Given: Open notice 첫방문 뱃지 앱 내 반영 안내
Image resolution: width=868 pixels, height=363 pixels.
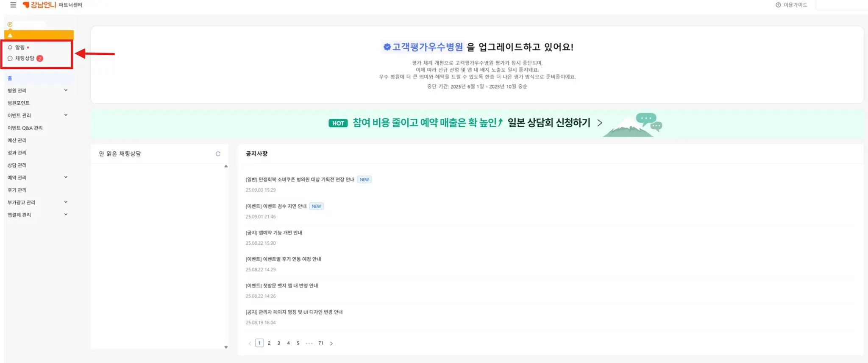Looking at the screenshot, I should coord(282,286).
